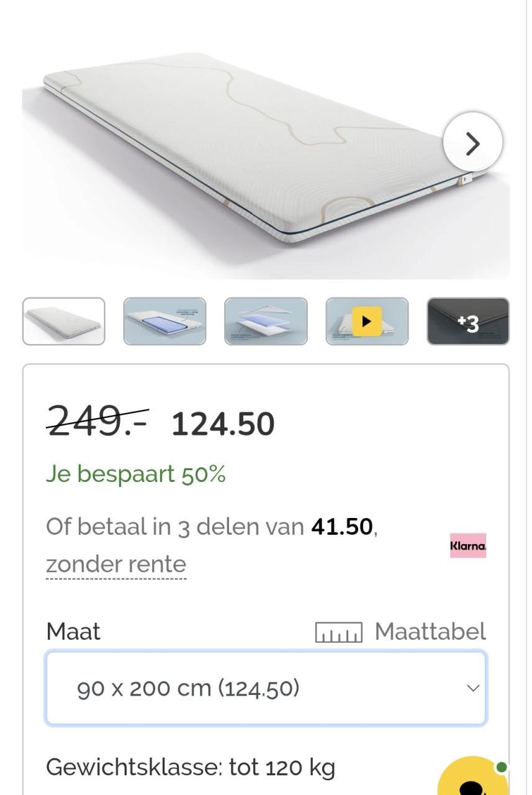Click the ruler icon beside Maattabel

[338, 632]
